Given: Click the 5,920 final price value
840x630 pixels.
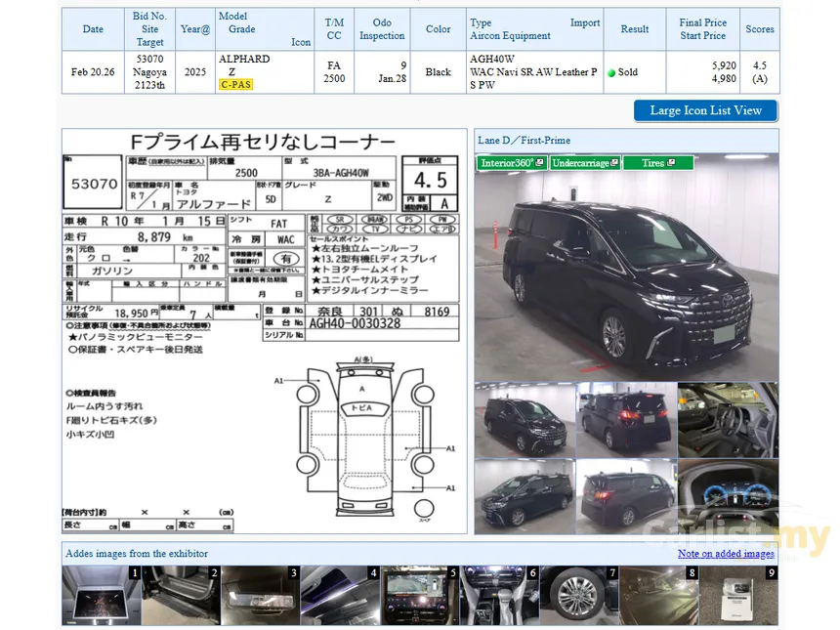Looking at the screenshot, I should tap(724, 65).
